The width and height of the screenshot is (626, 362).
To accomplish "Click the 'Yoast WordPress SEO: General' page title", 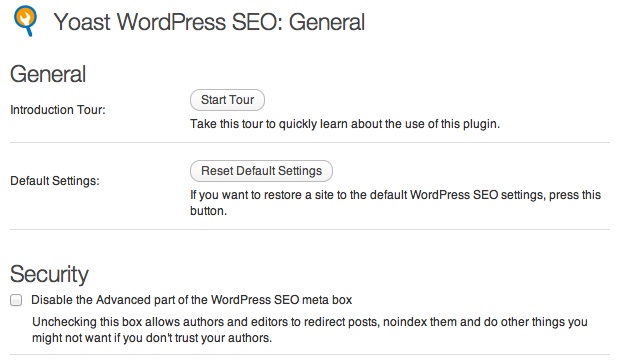I will point(209,22).
